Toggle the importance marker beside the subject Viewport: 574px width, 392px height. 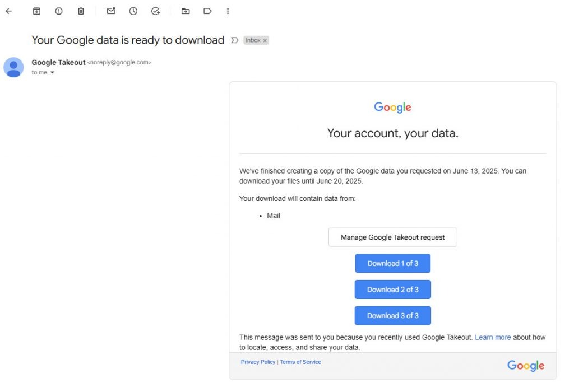pyautogui.click(x=235, y=40)
